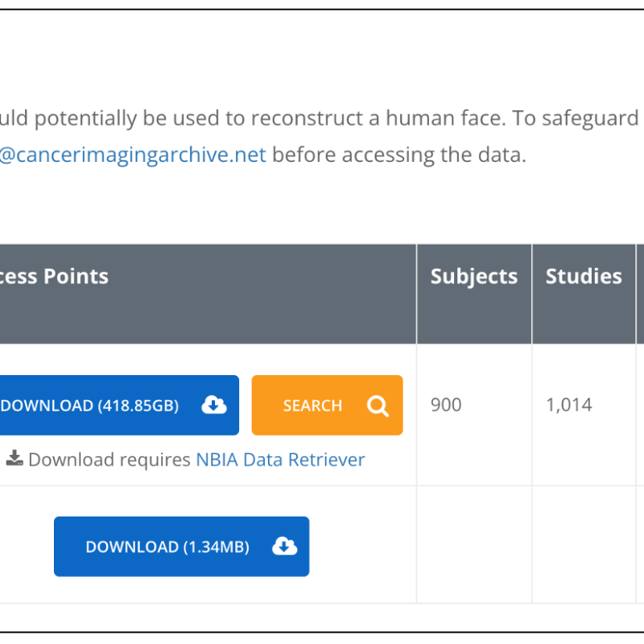Click the sentence about reconstructing a human face

coord(319,118)
